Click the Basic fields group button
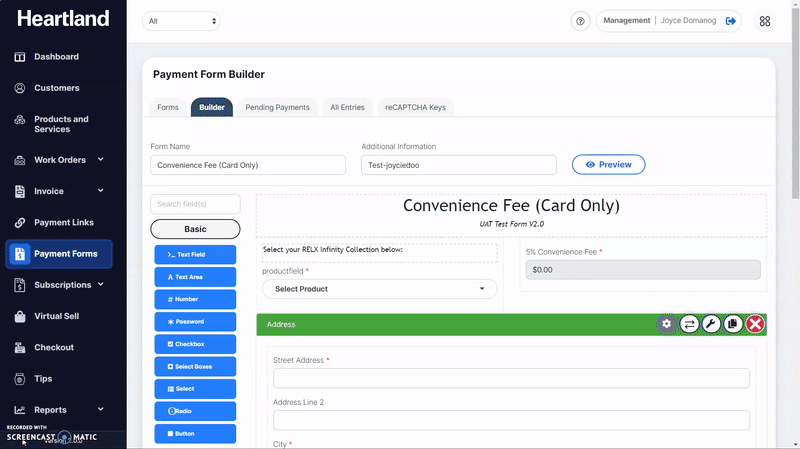Image resolution: width=800 pixels, height=449 pixels. coord(195,229)
